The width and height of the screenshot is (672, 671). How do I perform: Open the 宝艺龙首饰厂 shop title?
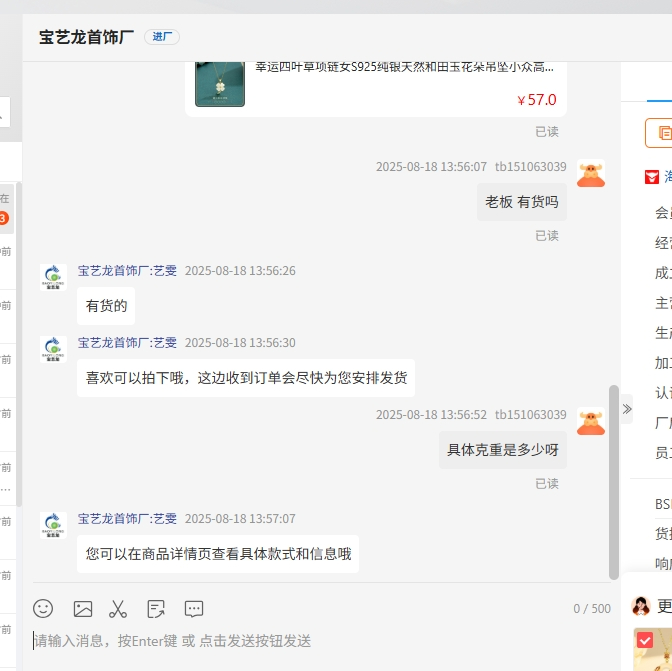[x=86, y=37]
